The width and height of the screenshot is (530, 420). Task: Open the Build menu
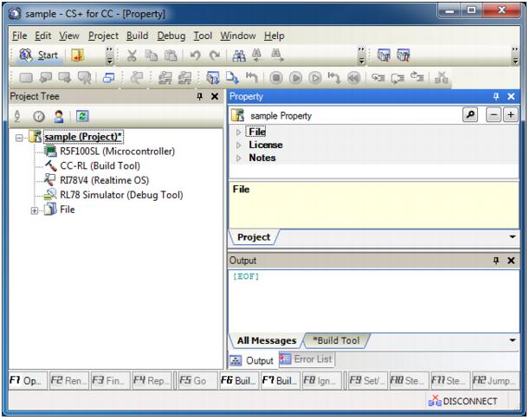point(138,36)
